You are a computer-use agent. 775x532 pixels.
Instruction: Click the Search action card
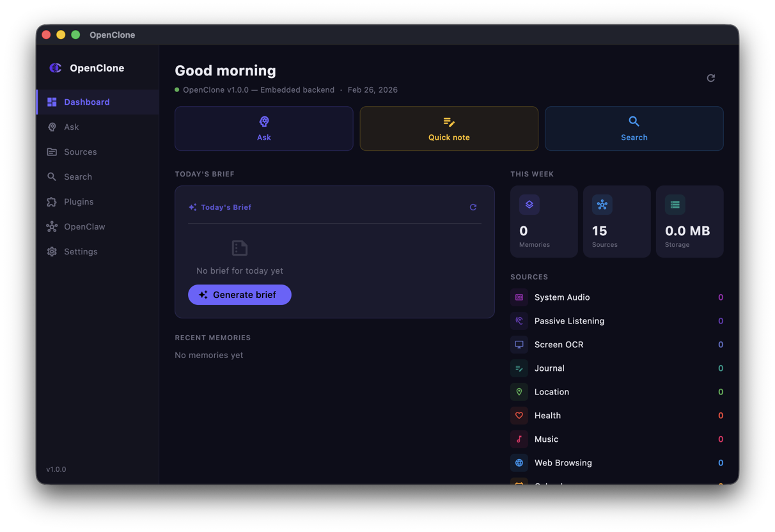[634, 128]
